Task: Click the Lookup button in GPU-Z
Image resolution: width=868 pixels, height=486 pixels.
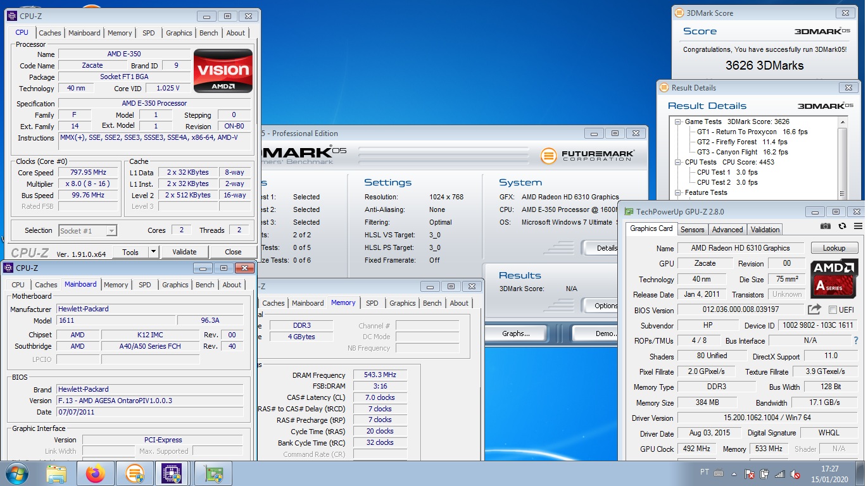Action: [x=834, y=248]
